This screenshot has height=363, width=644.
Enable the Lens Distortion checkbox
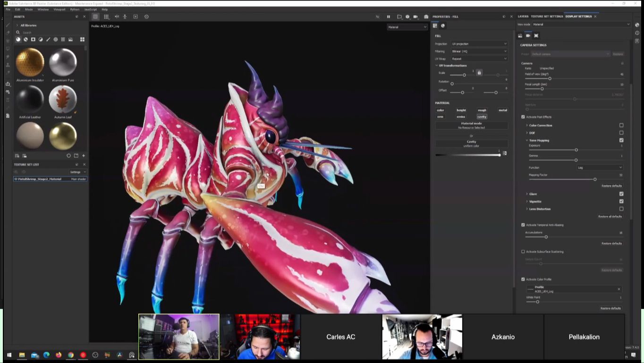(x=621, y=209)
